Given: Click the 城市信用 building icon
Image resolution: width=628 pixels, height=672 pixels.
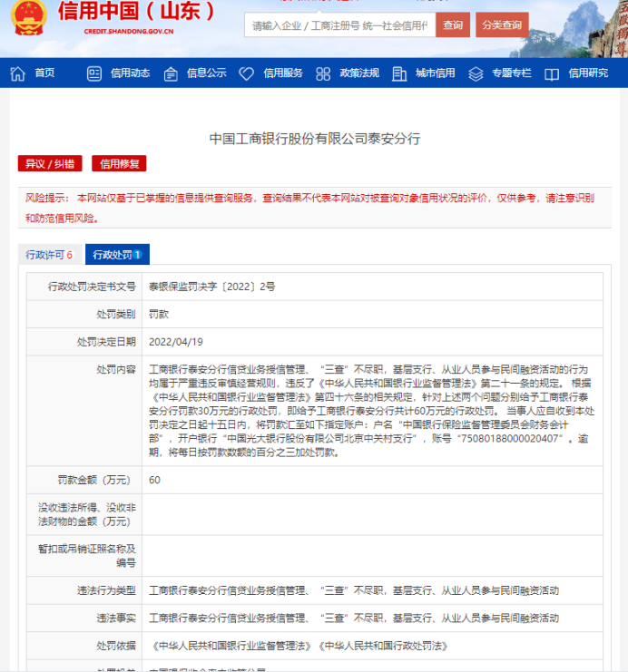Looking at the screenshot, I should pos(399,73).
